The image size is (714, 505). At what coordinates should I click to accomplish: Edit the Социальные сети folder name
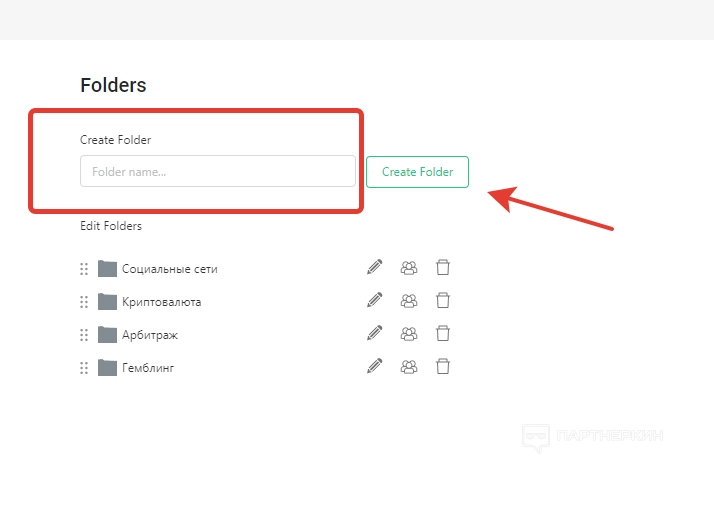pos(375,267)
